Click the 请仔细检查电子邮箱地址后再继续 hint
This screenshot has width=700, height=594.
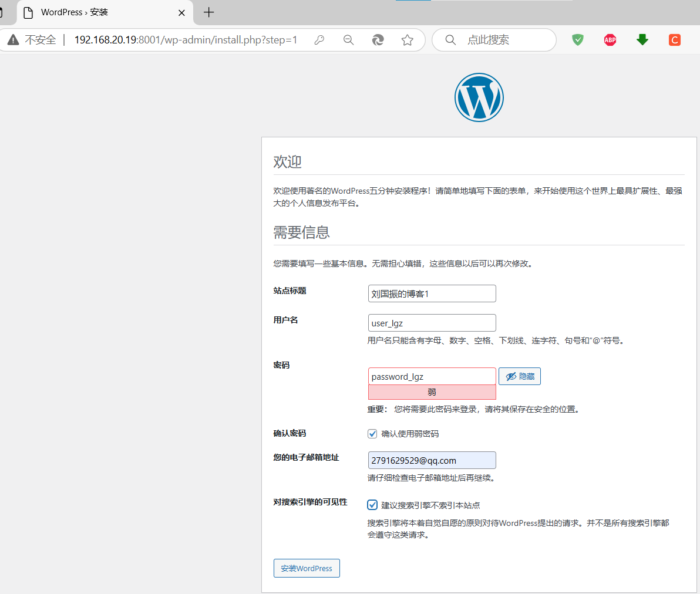pos(432,478)
